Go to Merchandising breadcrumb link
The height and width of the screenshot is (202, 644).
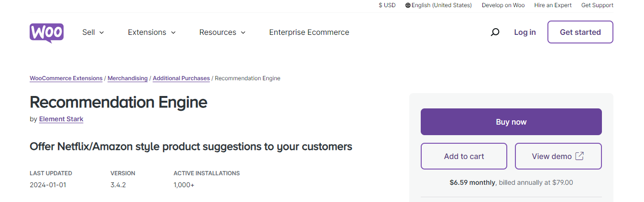click(128, 78)
